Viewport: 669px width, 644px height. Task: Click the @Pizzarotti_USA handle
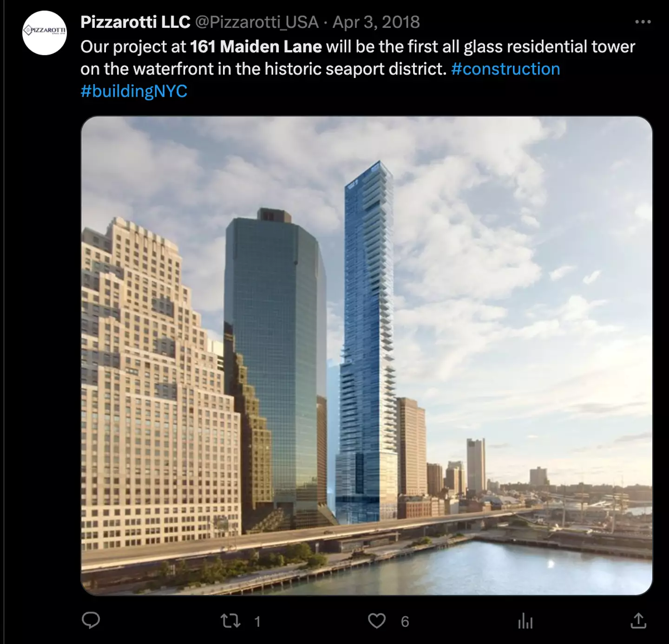click(256, 22)
